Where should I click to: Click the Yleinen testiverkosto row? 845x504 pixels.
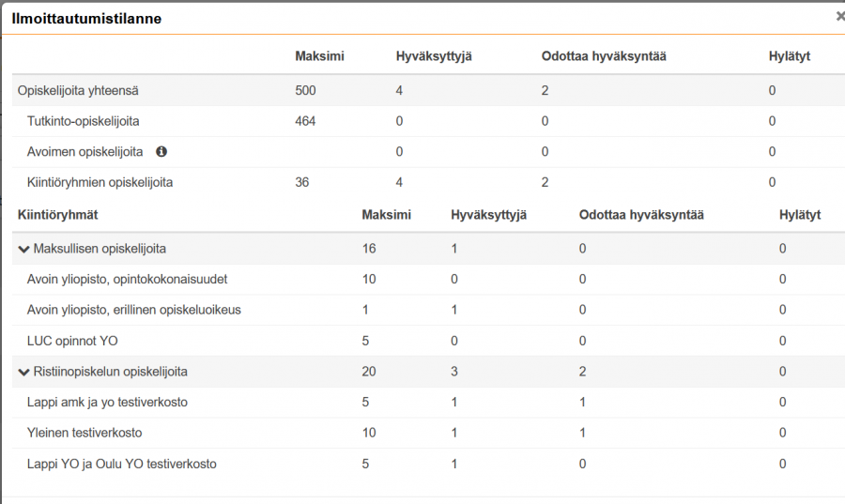[x=85, y=433]
